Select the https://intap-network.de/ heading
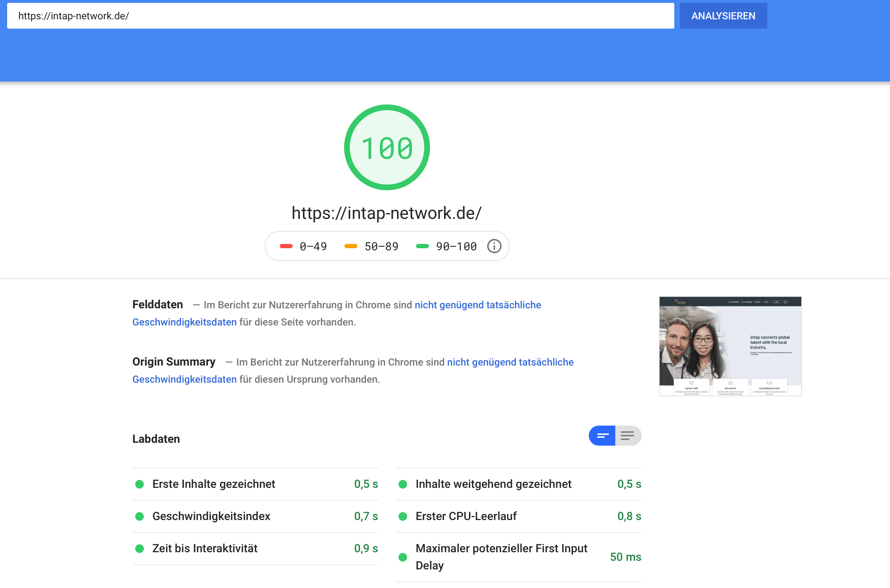This screenshot has height=588, width=890. click(x=386, y=212)
